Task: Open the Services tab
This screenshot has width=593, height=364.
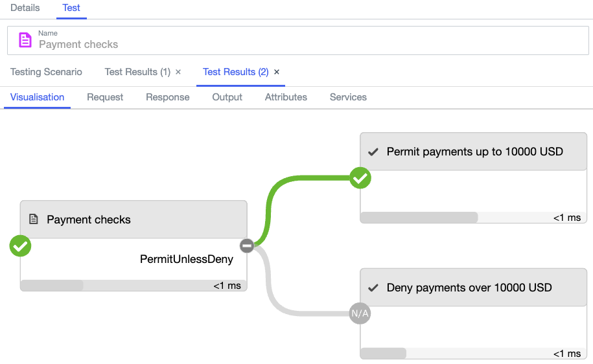Action: [348, 97]
